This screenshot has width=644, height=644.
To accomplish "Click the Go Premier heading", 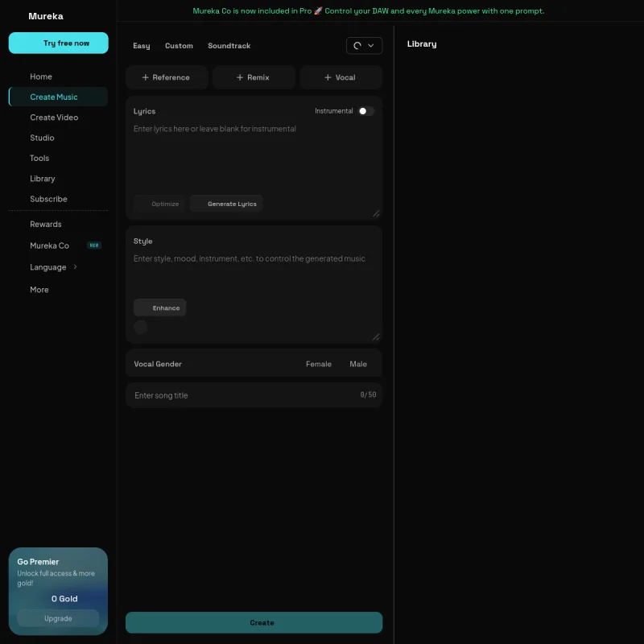I will (x=38, y=562).
